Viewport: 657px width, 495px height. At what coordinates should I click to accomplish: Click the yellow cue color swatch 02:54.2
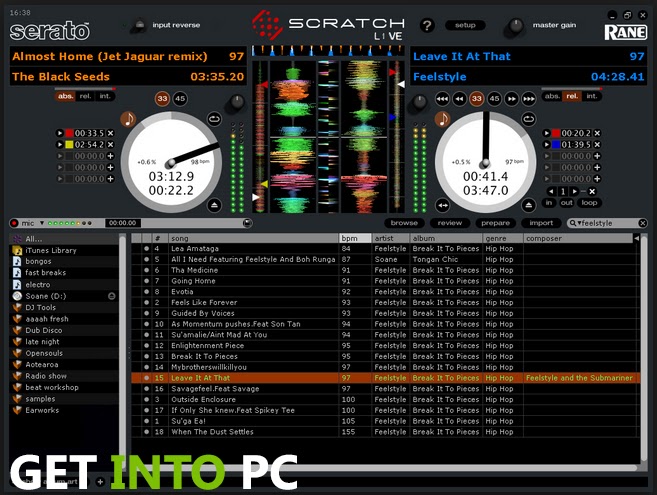69,145
